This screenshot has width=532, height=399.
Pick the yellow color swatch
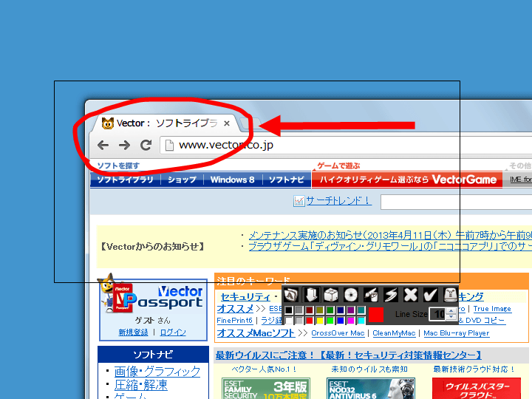pyautogui.click(x=320, y=320)
